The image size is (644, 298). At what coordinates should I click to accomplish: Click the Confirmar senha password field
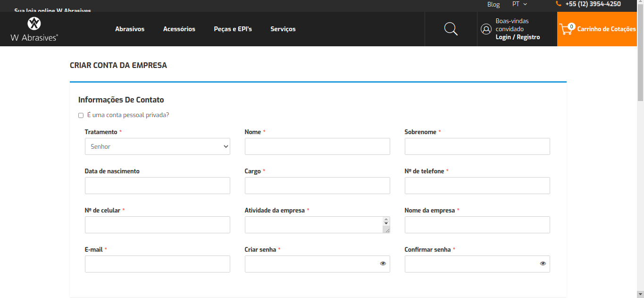[x=477, y=264]
